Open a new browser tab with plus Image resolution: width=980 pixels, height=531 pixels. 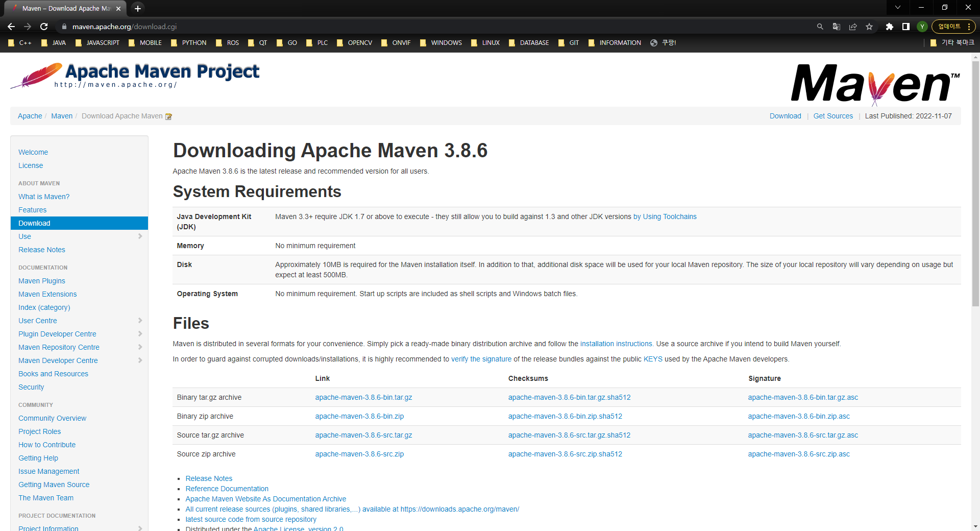point(138,8)
